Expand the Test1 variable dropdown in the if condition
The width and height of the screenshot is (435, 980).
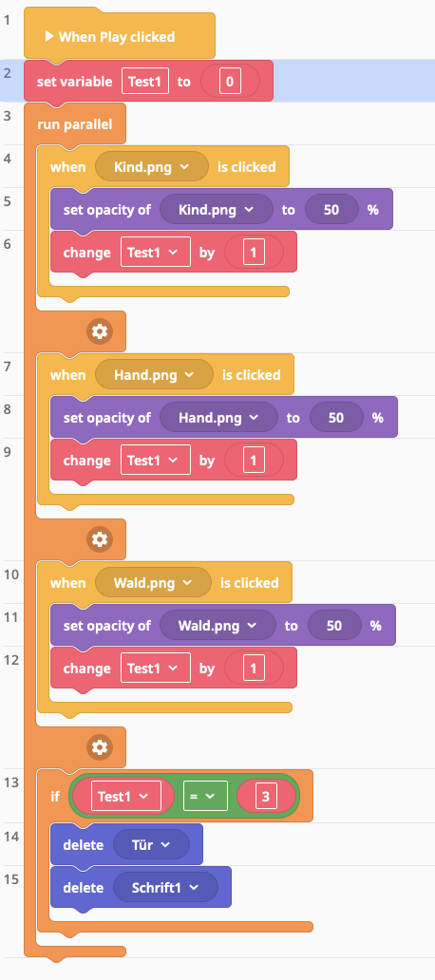(x=123, y=796)
